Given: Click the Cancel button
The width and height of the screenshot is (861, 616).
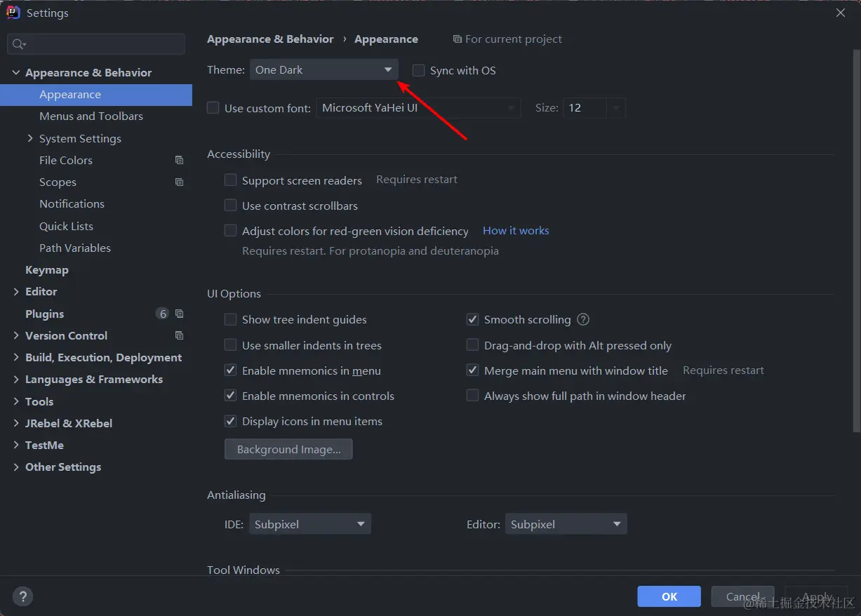Looking at the screenshot, I should click(742, 596).
